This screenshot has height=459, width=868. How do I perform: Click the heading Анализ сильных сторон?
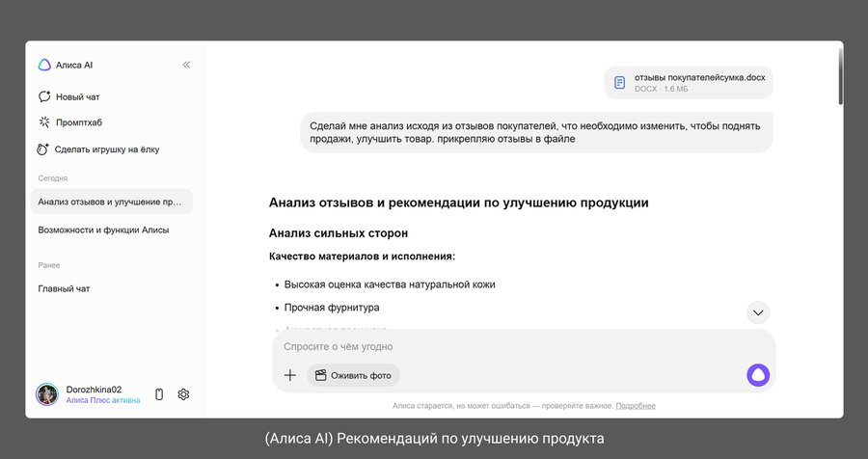point(339,233)
